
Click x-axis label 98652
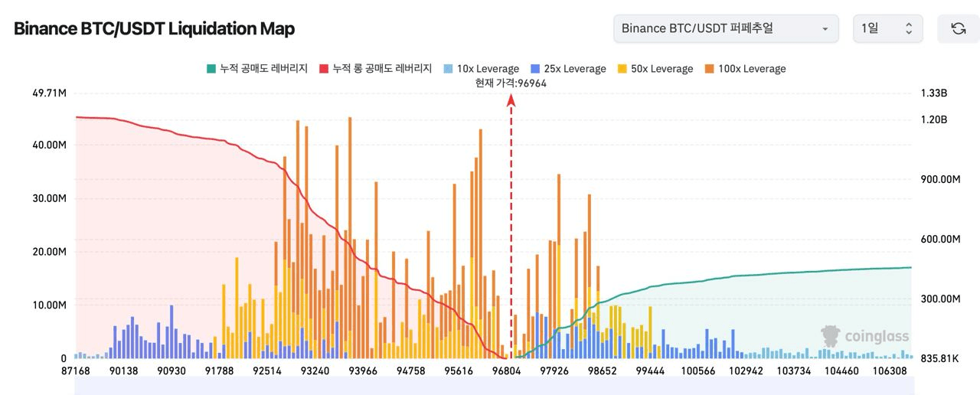tap(602, 371)
